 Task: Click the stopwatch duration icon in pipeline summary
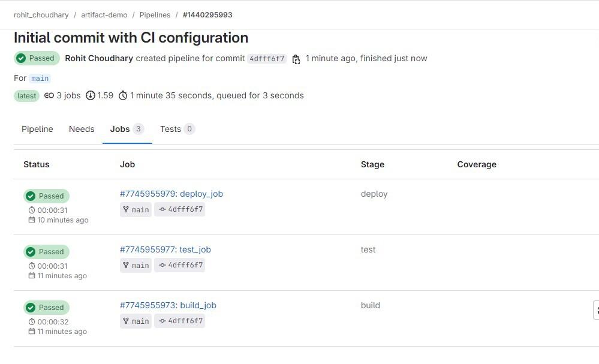123,95
